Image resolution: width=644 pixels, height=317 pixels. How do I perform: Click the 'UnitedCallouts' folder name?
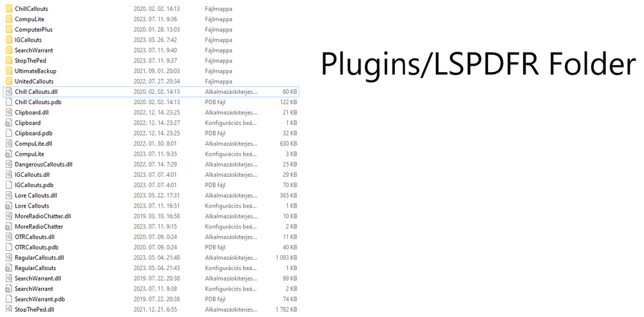click(34, 81)
